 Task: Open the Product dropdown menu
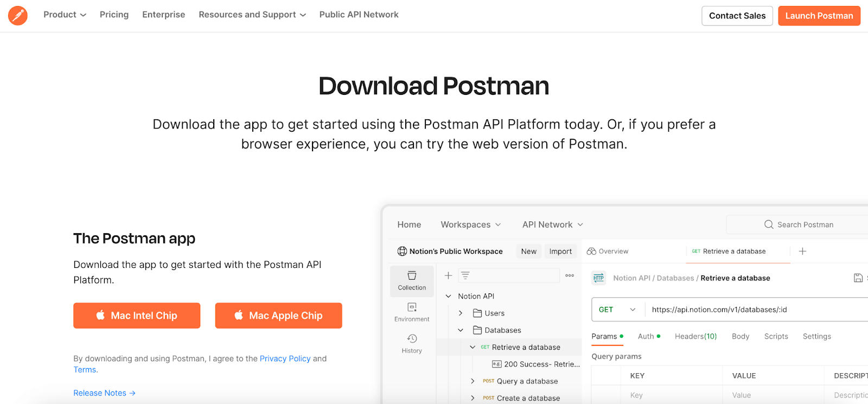coord(65,15)
